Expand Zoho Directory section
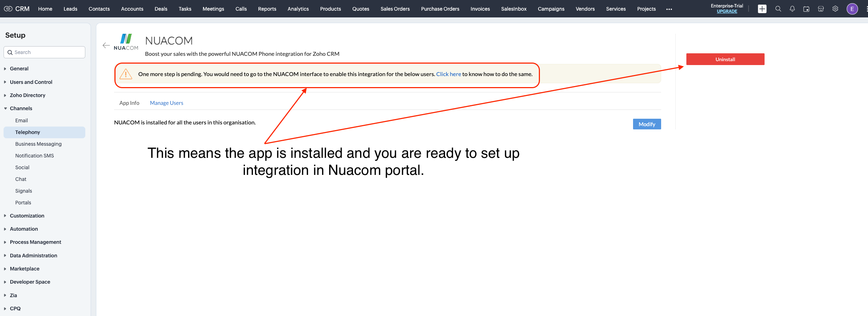The image size is (868, 316). coord(5,95)
